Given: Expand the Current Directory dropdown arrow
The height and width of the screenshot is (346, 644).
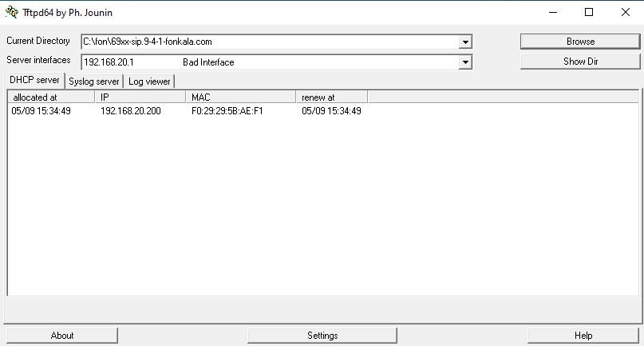Looking at the screenshot, I should (465, 42).
